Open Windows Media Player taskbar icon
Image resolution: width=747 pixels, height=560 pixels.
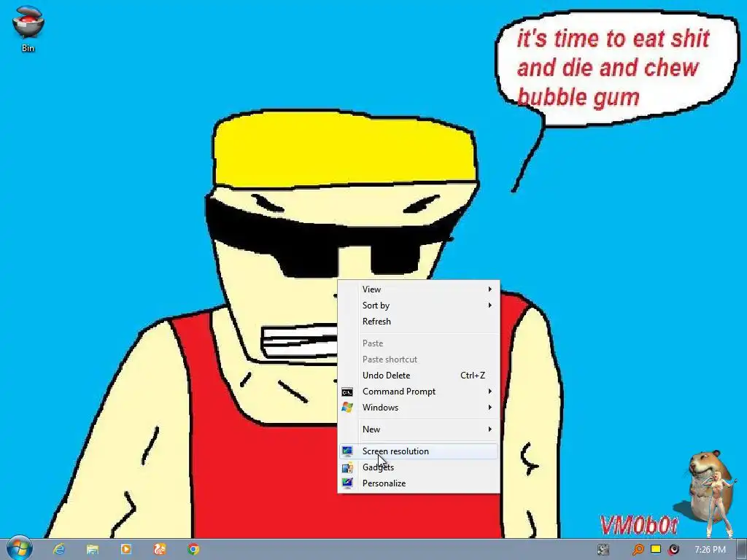pyautogui.click(x=126, y=549)
